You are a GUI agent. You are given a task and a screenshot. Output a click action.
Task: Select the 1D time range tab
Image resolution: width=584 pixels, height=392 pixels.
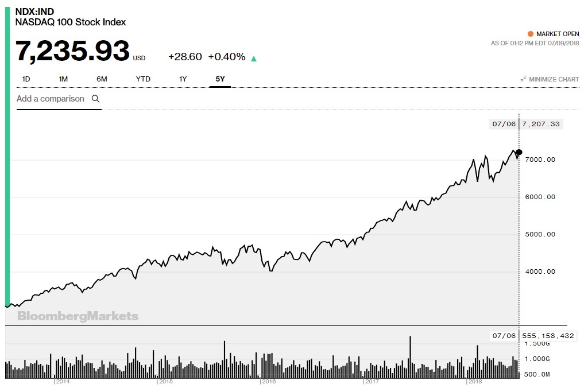pos(26,79)
